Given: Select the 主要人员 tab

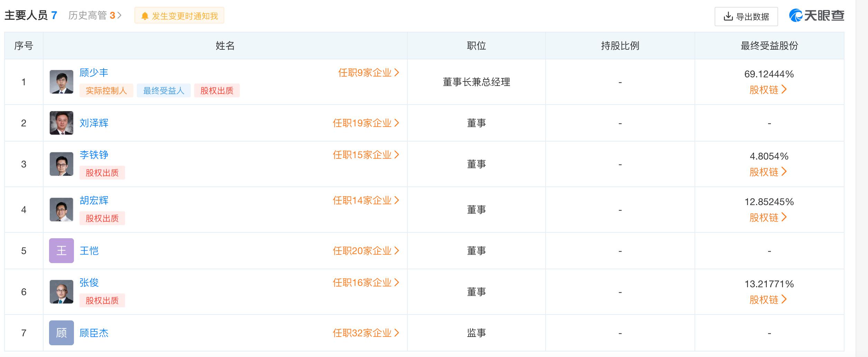Looking at the screenshot, I should pos(30,16).
